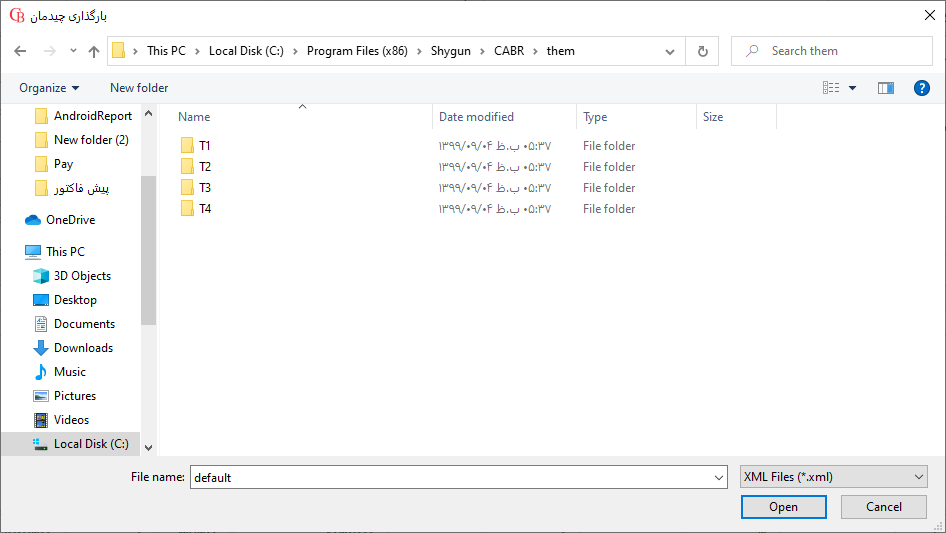The height and width of the screenshot is (533, 946).
Task: Open the Organize dropdown menu
Action: coord(49,88)
